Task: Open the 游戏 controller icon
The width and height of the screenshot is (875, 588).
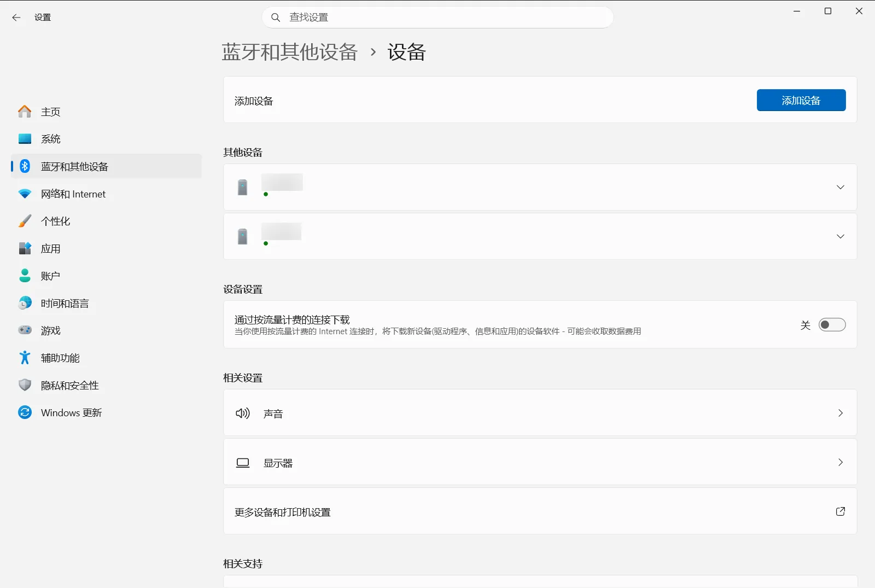Action: point(25,330)
